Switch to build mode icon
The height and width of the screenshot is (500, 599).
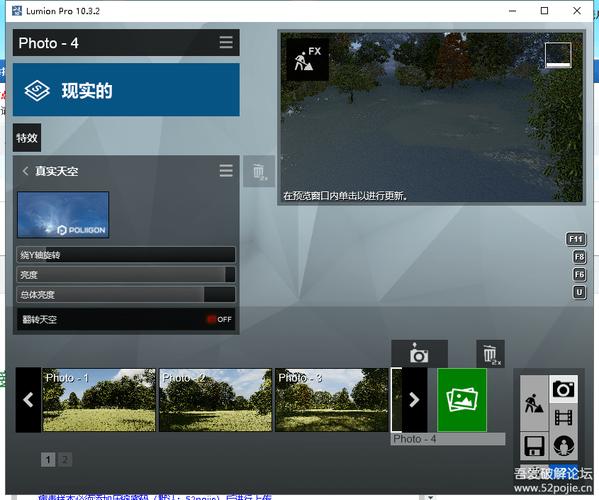(x=534, y=403)
